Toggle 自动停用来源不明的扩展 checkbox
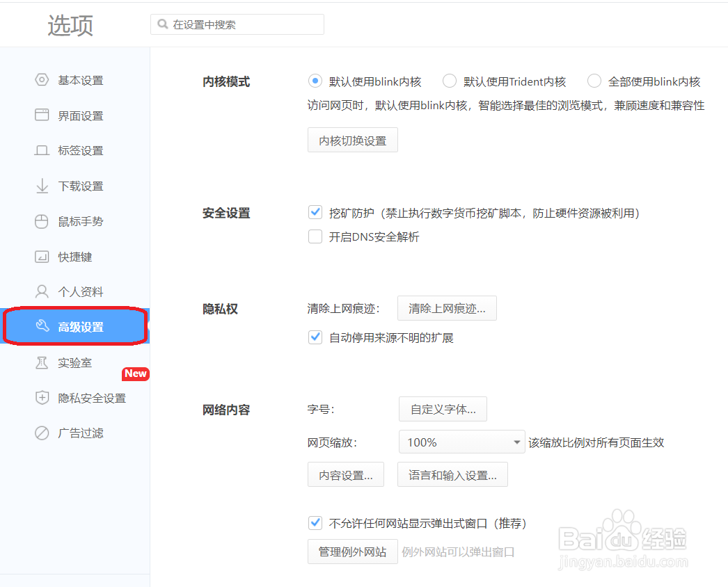Viewport: 728px width, 587px height. 315,337
